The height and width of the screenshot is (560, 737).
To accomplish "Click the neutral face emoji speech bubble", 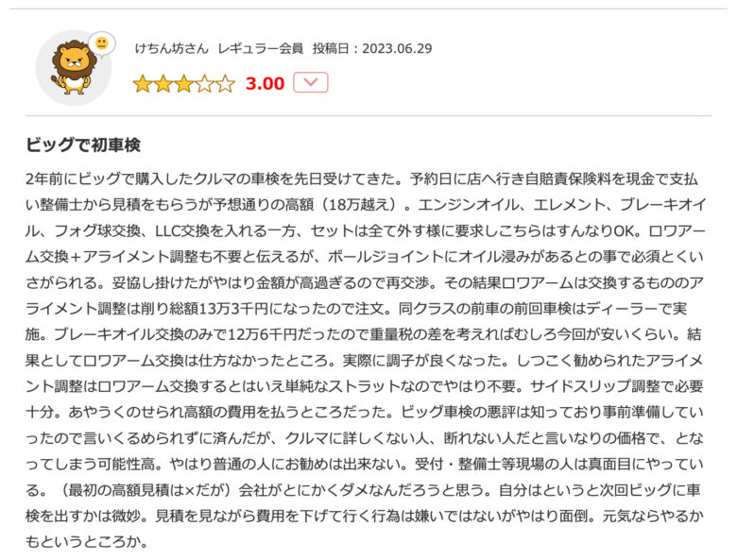I will click(101, 43).
